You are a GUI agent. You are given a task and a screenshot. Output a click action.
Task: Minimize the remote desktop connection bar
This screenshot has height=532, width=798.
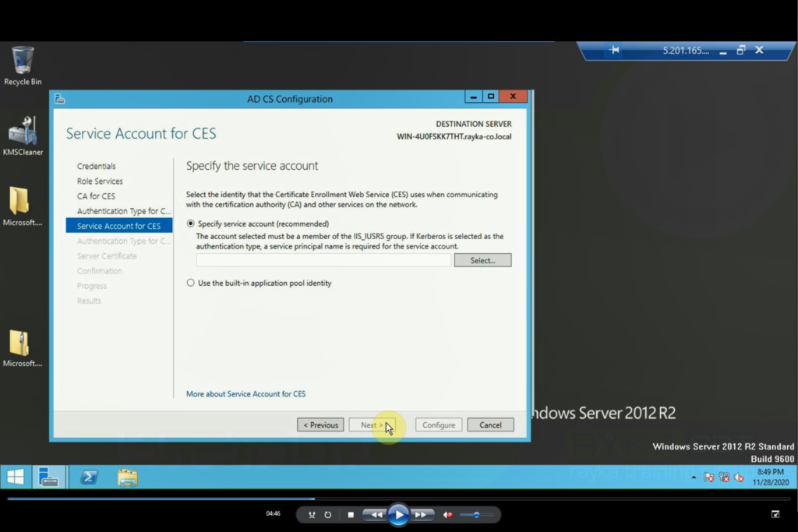723,51
